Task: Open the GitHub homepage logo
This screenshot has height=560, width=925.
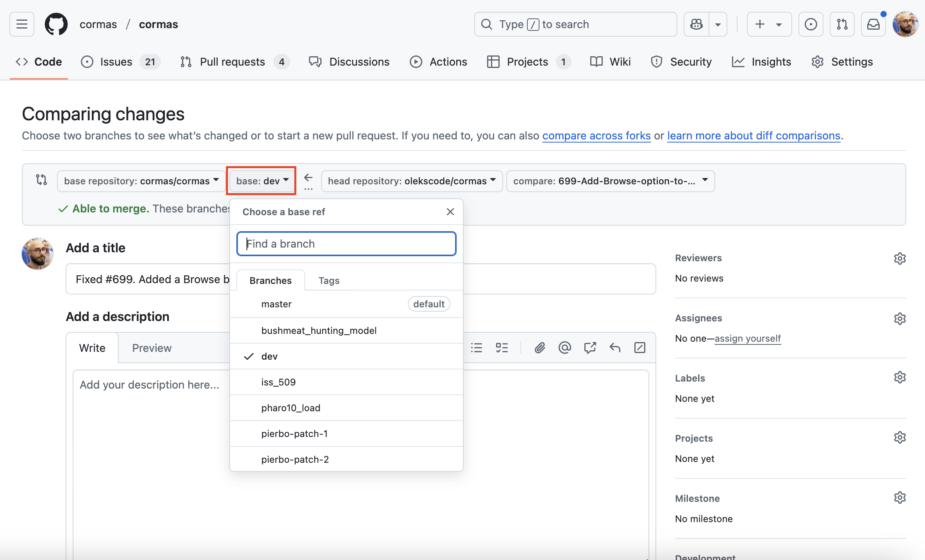Action: coord(56,24)
